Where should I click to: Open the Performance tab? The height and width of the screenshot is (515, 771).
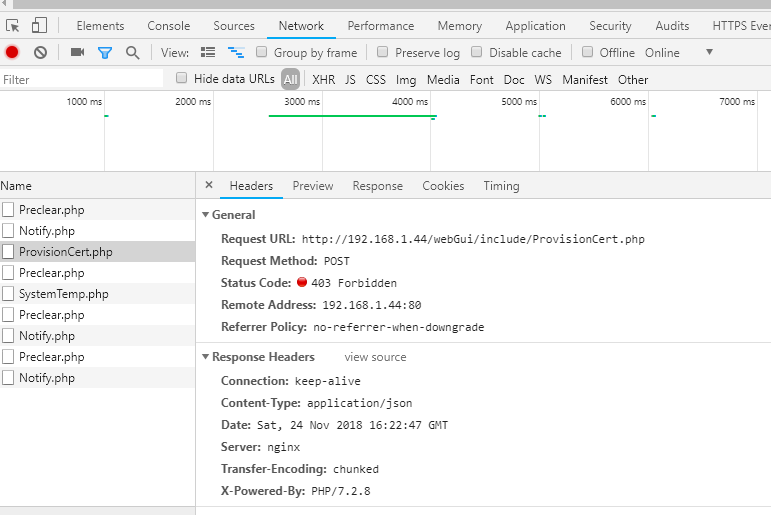click(x=381, y=26)
